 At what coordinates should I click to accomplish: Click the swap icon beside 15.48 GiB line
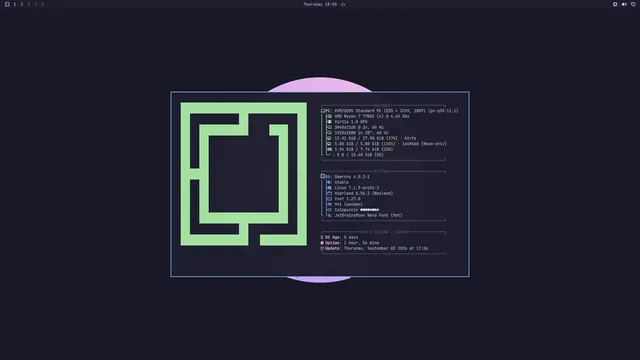pyautogui.click(x=329, y=155)
